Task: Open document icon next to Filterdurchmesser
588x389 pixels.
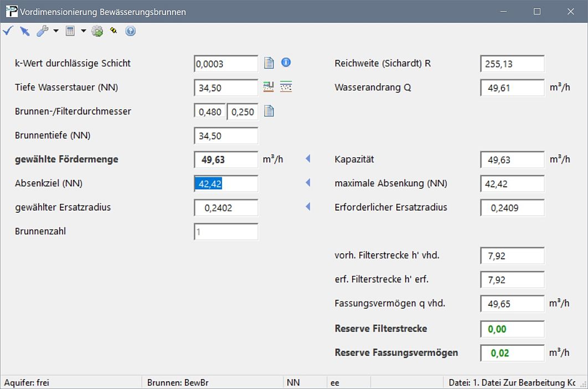Action: click(269, 111)
